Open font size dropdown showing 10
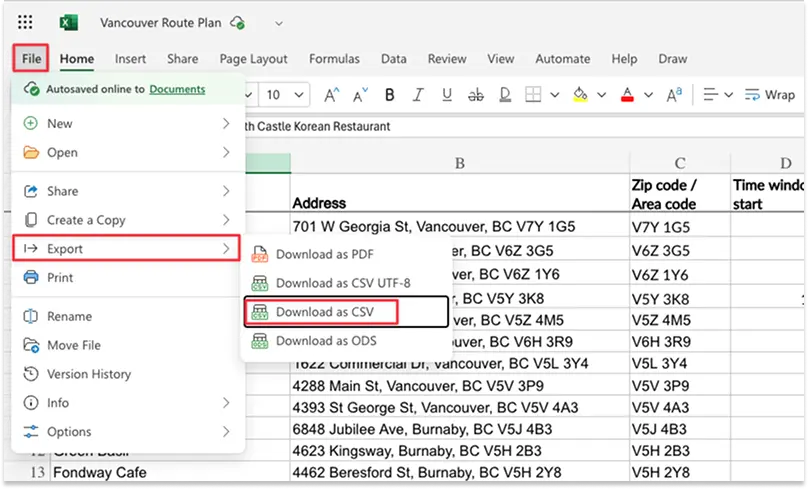Screen dimensions: 808x489 tap(298, 95)
